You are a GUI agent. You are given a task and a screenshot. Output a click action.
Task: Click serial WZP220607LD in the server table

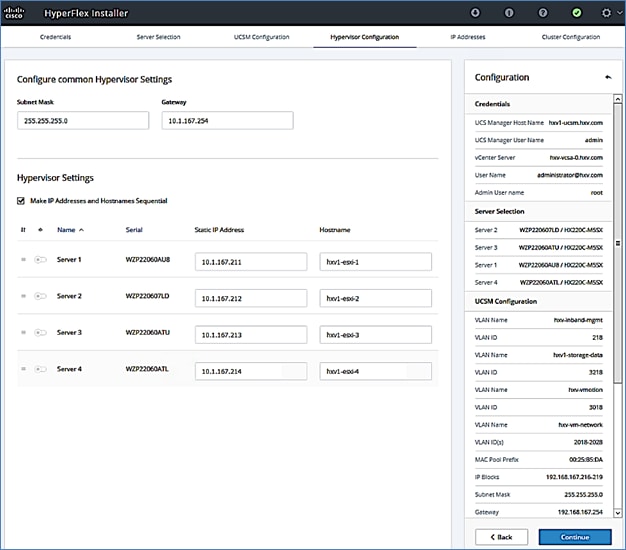click(147, 296)
